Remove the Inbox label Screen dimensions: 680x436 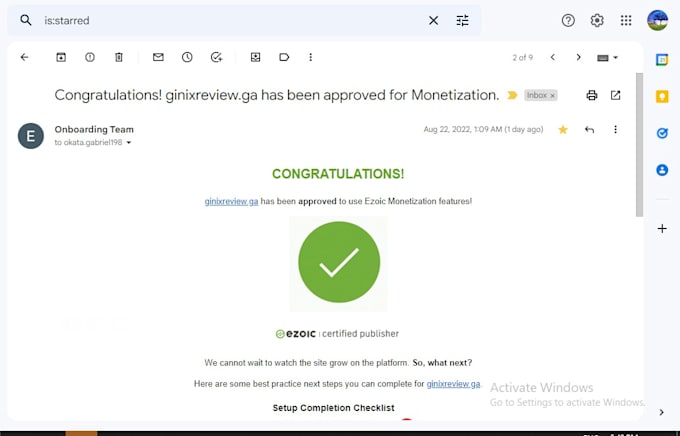(552, 95)
